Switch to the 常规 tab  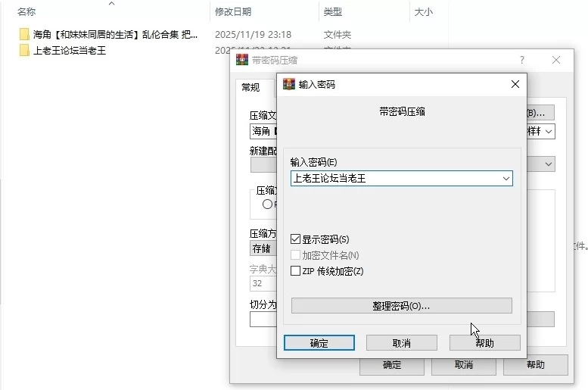[250, 87]
